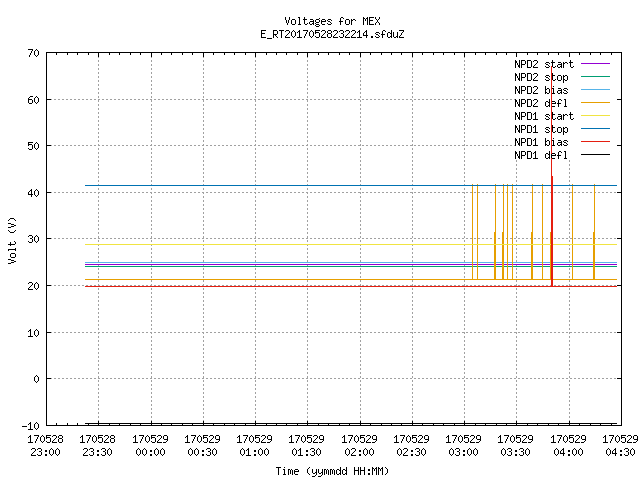Click the 'NPD1 defl' legend label
The height and width of the screenshot is (480, 640).
(541, 156)
